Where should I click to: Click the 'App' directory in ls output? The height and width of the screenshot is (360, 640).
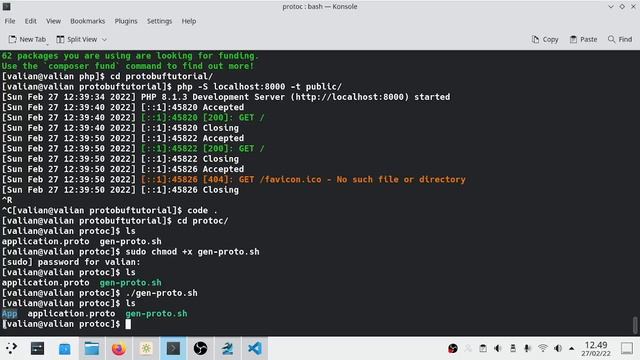click(9, 313)
